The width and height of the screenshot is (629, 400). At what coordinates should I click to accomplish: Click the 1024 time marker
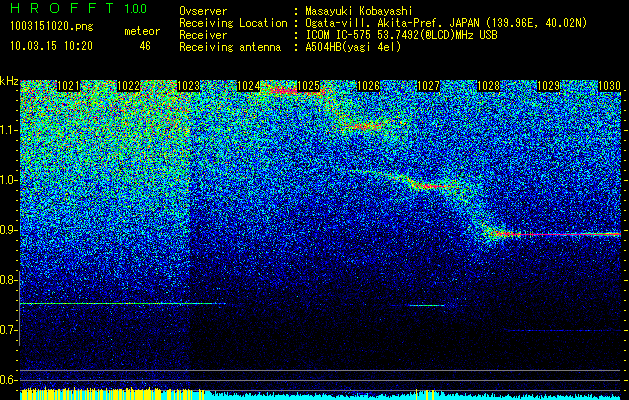coord(248,86)
